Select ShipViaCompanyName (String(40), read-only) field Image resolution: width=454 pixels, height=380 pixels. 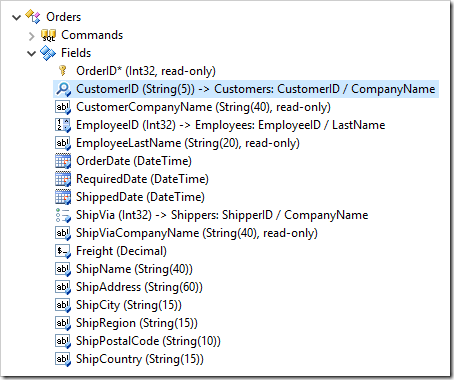[x=197, y=233]
